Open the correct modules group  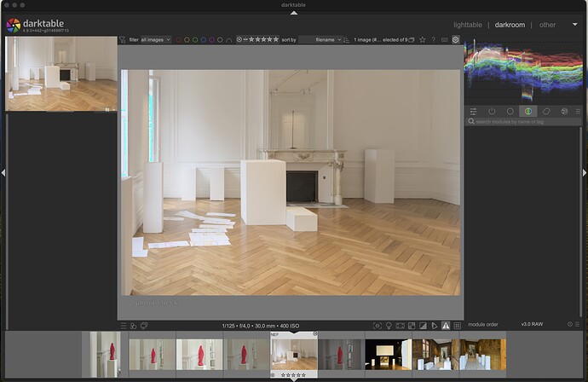click(546, 112)
